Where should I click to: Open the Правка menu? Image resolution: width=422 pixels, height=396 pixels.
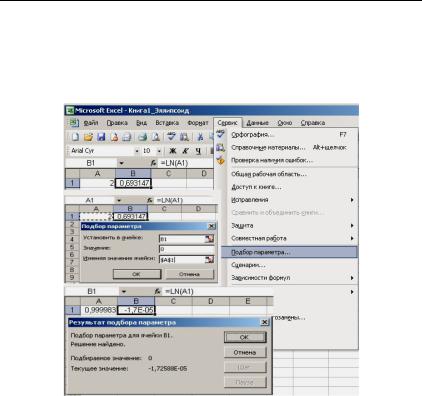[117, 123]
